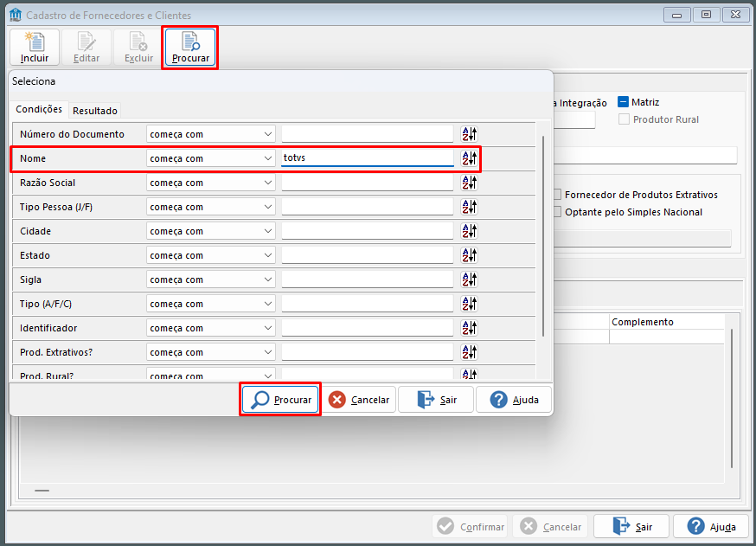Click the Incluir toolbar button
756x546 pixels.
(35, 48)
